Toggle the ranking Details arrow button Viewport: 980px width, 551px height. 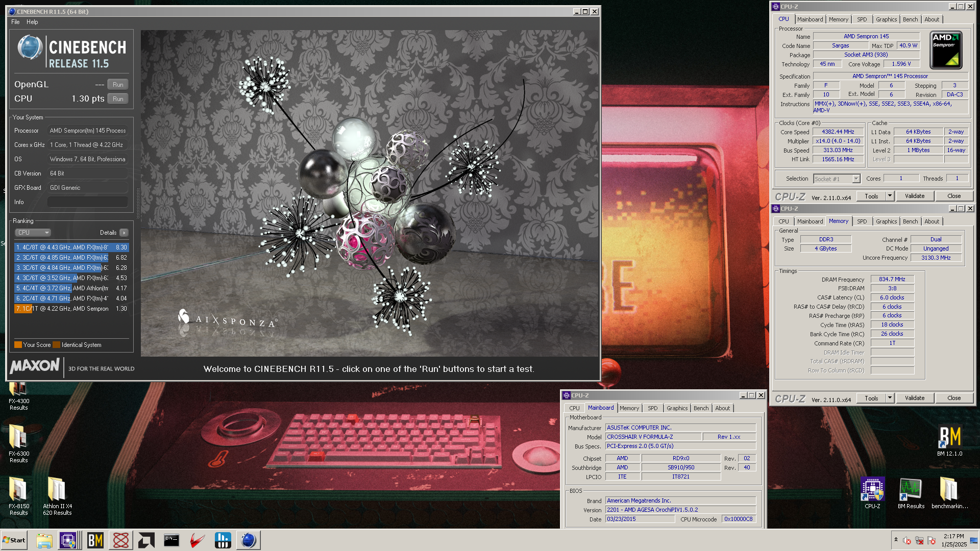tap(124, 233)
